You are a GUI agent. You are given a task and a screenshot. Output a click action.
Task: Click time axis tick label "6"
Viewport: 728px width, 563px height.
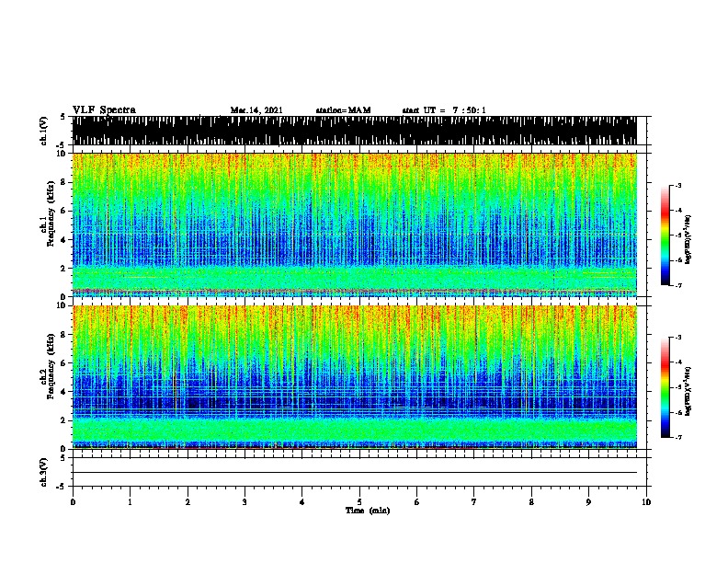(x=417, y=502)
